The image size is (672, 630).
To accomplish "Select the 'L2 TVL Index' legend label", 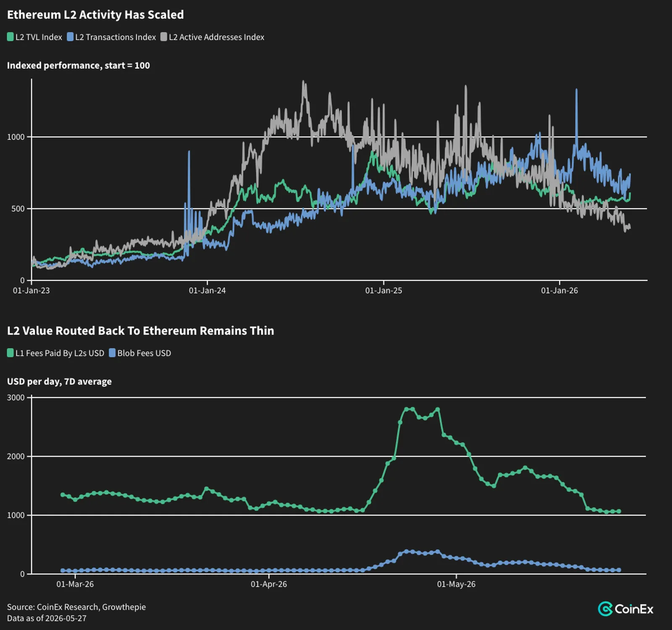I will (x=39, y=37).
